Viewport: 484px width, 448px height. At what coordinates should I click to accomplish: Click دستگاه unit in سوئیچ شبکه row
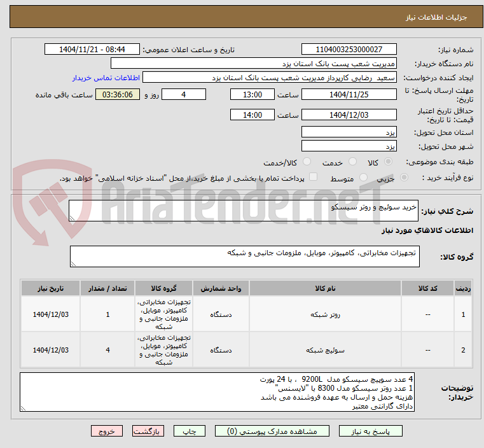pos(221,350)
